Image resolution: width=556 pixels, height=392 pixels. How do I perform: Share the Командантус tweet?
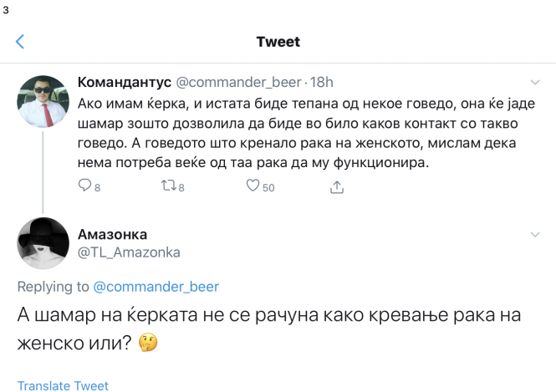click(337, 186)
